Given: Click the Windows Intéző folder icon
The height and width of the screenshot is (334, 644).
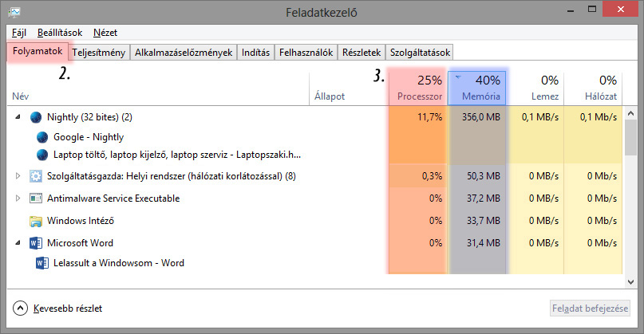Looking at the screenshot, I should point(36,220).
